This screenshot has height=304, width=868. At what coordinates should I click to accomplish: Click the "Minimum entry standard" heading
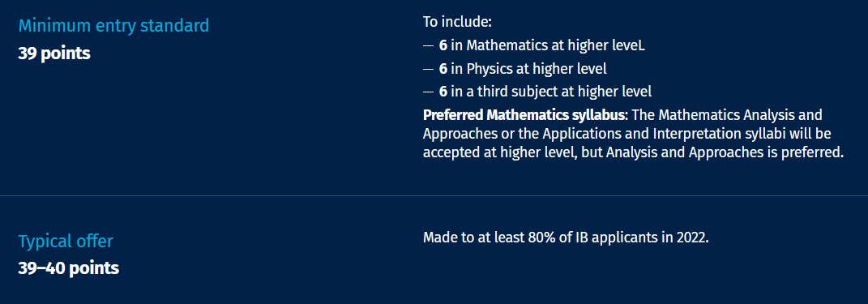pos(113,26)
